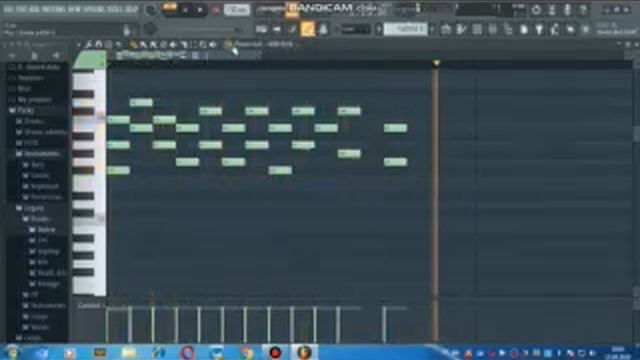Toggle the red Record button

point(216,10)
